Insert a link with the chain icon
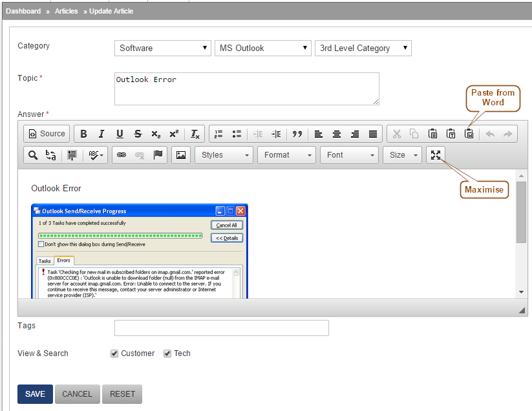This screenshot has width=532, height=411. [122, 155]
